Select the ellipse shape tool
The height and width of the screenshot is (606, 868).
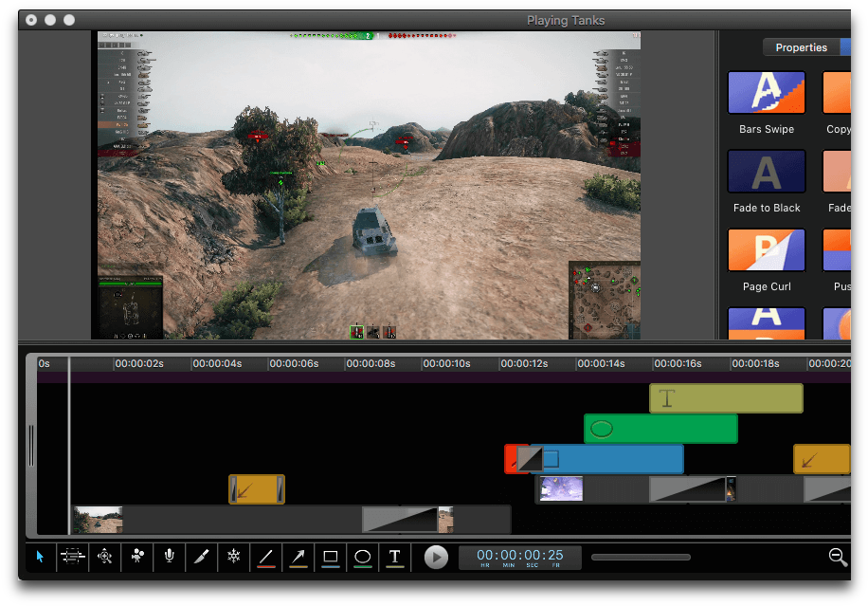[x=363, y=556]
